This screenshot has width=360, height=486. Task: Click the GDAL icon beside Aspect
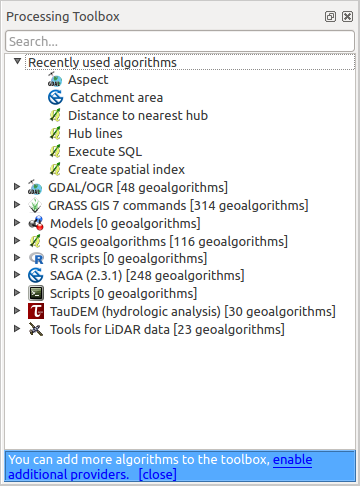pyautogui.click(x=55, y=80)
